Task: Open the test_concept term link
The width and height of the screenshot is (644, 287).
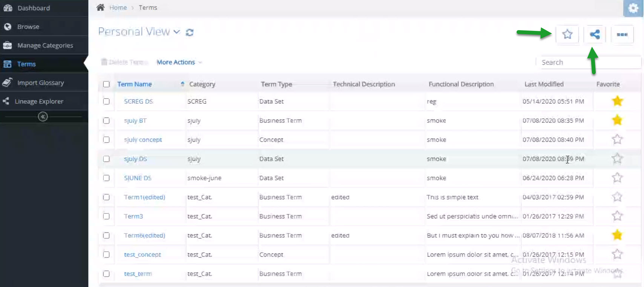Action: click(x=143, y=255)
